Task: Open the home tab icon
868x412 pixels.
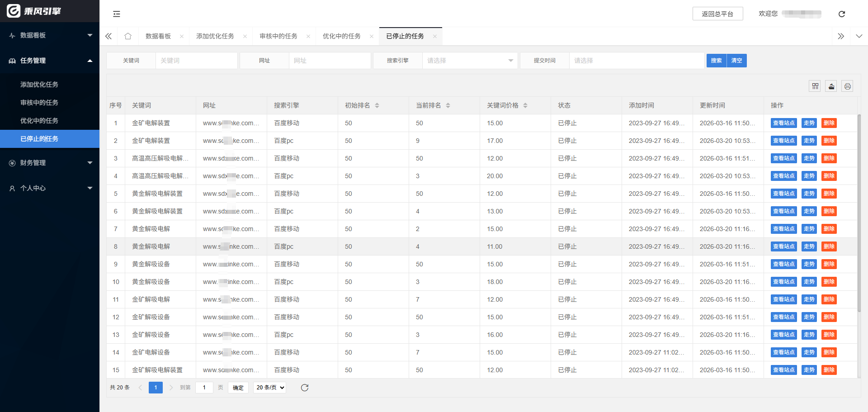Action: pos(128,36)
